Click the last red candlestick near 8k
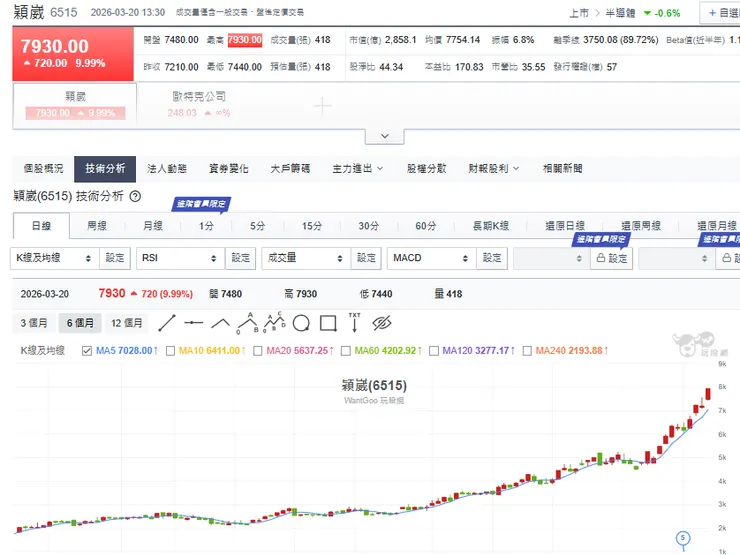 [x=707, y=394]
